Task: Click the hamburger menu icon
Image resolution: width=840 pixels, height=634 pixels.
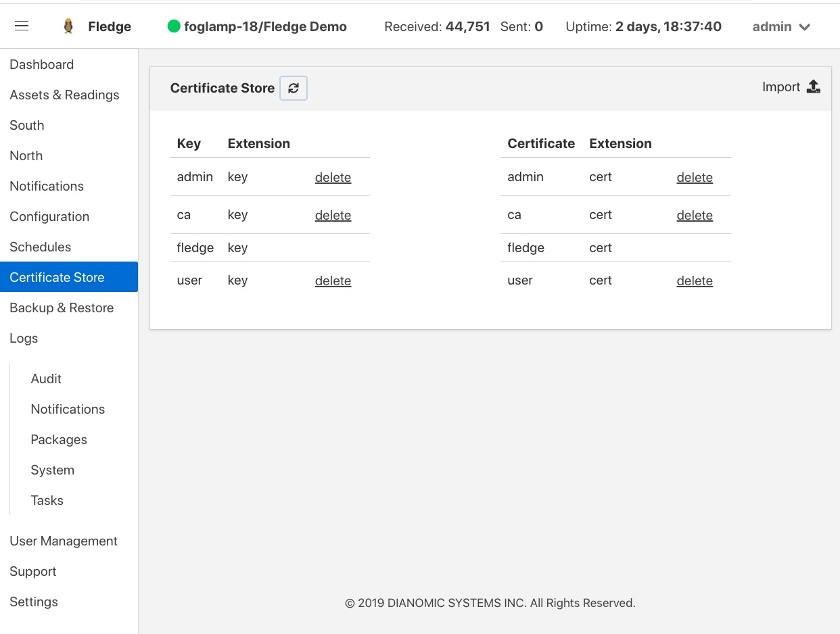Action: coord(22,26)
